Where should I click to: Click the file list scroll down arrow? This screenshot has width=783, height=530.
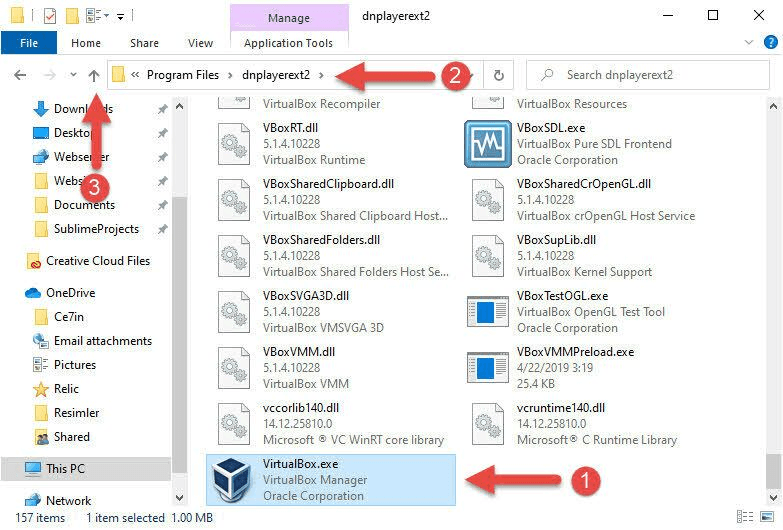pyautogui.click(x=773, y=498)
